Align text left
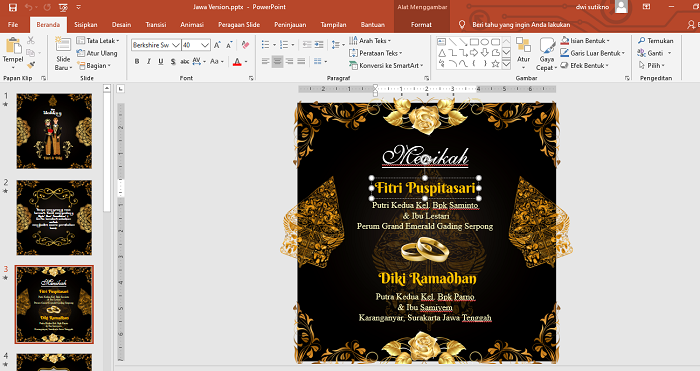The height and width of the screenshot is (371, 700). [266, 61]
